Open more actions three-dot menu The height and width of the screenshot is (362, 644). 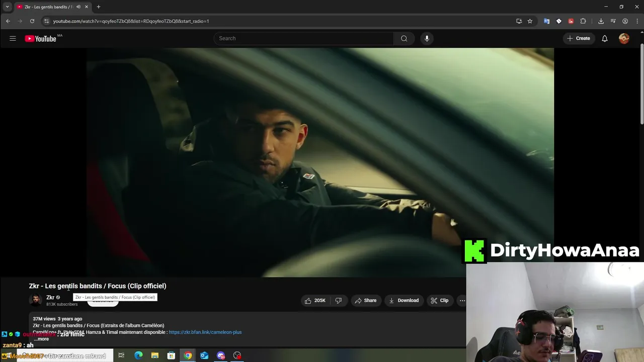pos(462,301)
